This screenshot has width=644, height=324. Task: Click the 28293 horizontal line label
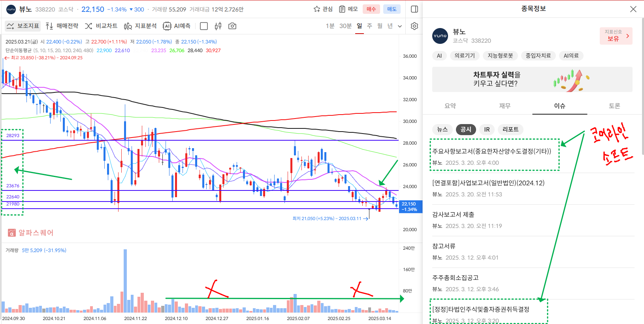13,136
